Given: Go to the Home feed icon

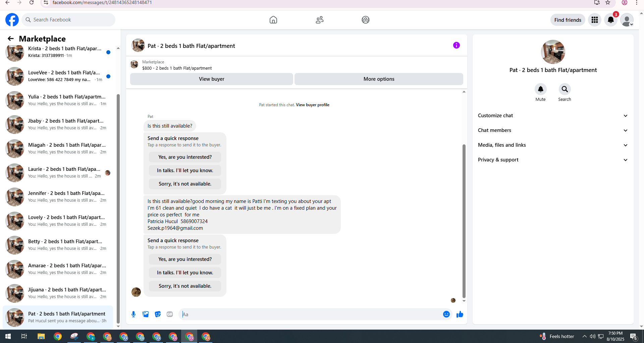Looking at the screenshot, I should [273, 20].
